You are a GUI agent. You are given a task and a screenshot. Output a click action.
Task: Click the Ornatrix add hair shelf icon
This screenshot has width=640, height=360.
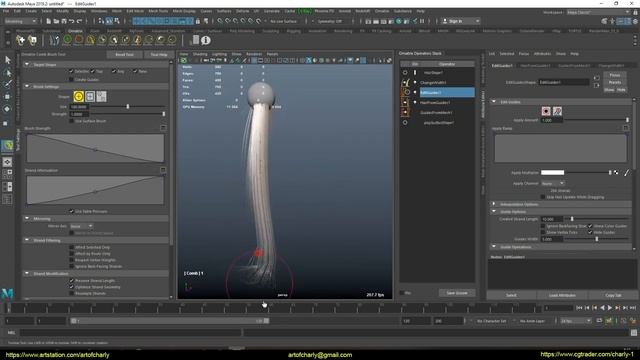(x=20, y=40)
